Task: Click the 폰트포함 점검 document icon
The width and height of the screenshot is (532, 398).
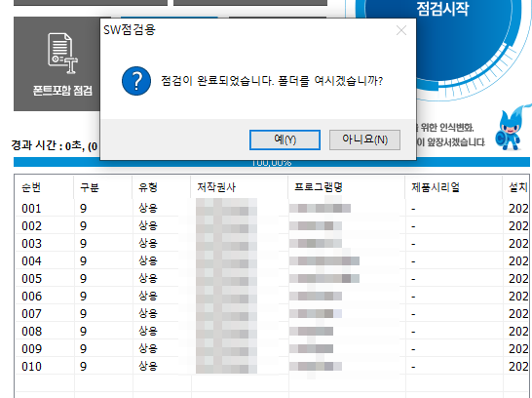Action: point(62,54)
